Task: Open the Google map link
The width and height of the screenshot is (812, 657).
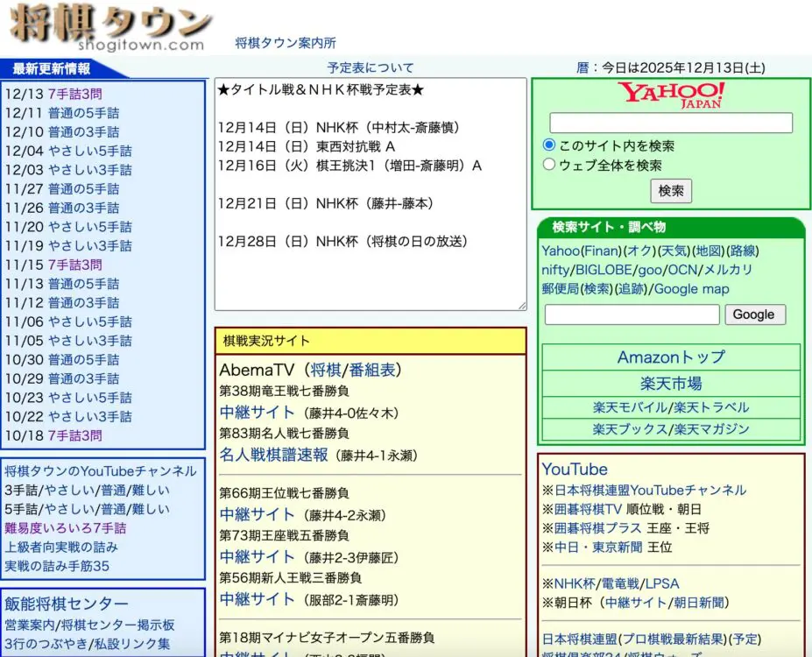Action: 692,289
